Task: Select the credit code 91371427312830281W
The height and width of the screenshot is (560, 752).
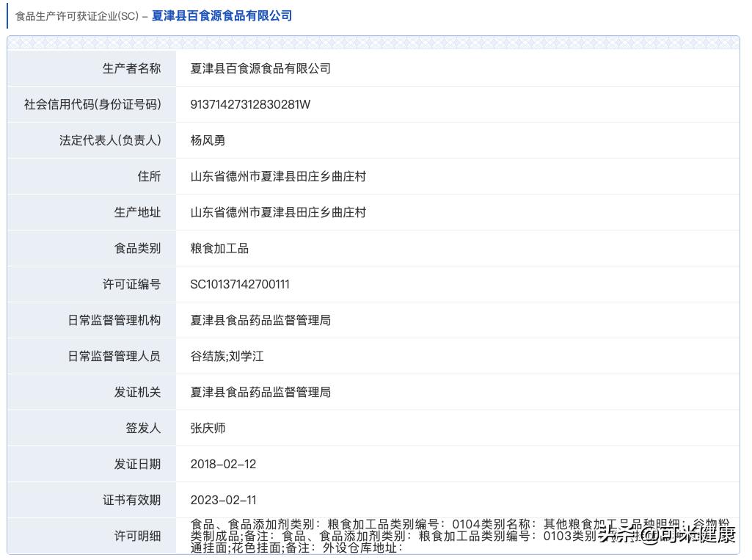Action: [250, 104]
